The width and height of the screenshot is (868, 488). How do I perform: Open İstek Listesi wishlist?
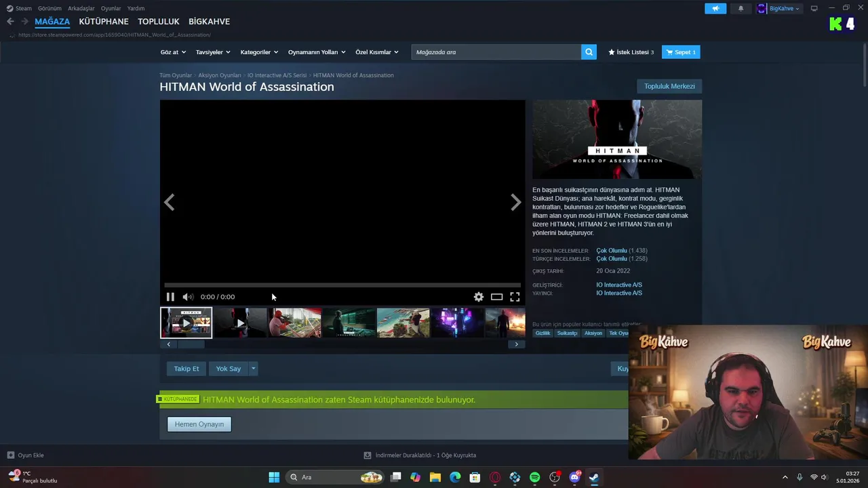pos(631,52)
